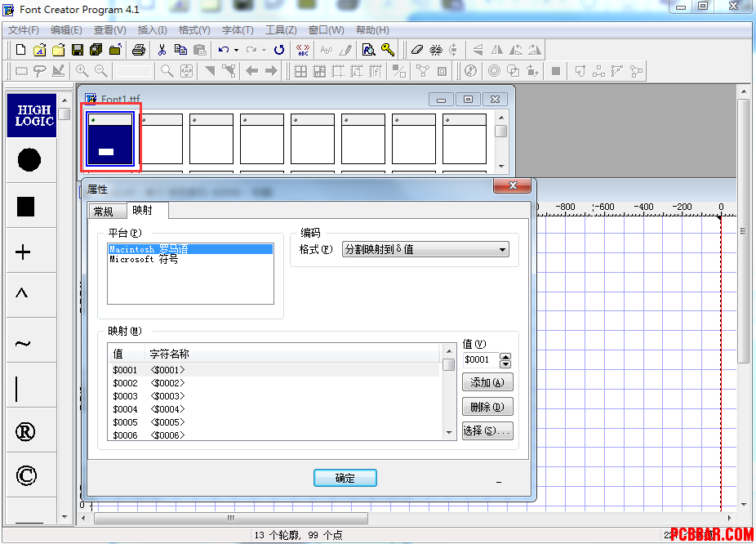Open the 格式 encoding format dropdown
756x544 pixels.
click(x=425, y=249)
